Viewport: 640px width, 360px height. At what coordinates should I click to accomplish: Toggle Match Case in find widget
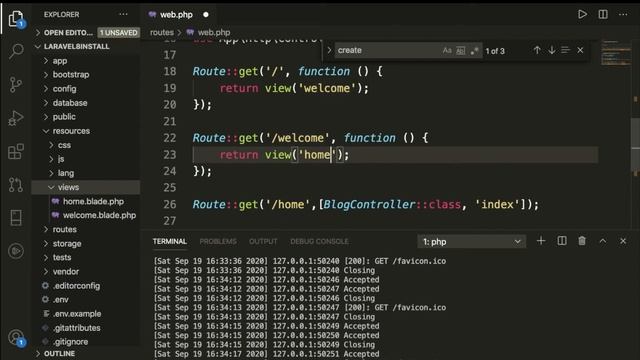447,50
